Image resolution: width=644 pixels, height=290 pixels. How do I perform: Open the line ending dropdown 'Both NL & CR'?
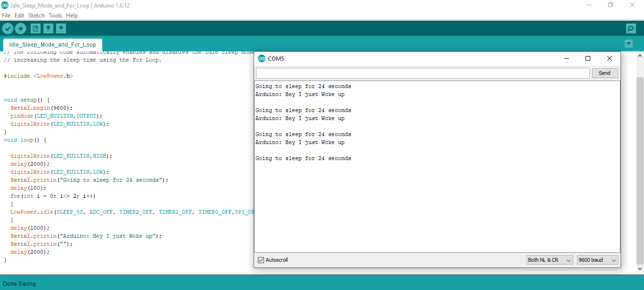click(550, 260)
